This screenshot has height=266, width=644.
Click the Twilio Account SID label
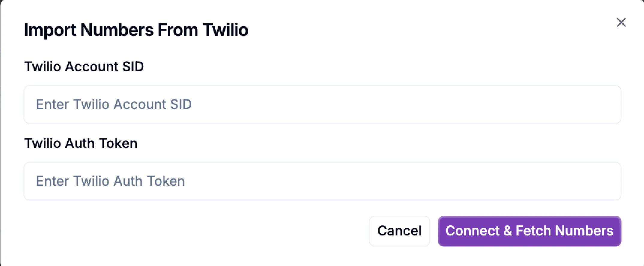84,66
